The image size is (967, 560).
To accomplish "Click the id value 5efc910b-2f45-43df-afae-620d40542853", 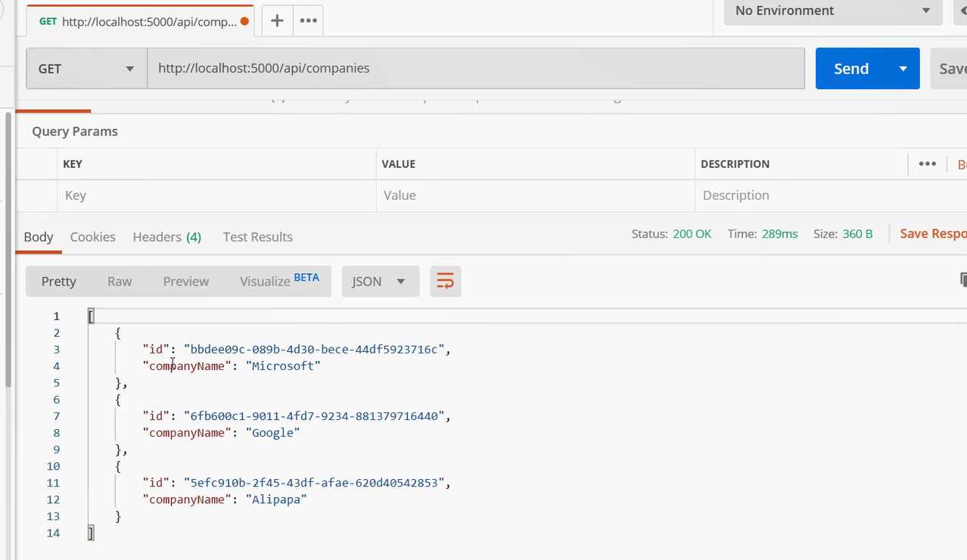I will [x=313, y=483].
